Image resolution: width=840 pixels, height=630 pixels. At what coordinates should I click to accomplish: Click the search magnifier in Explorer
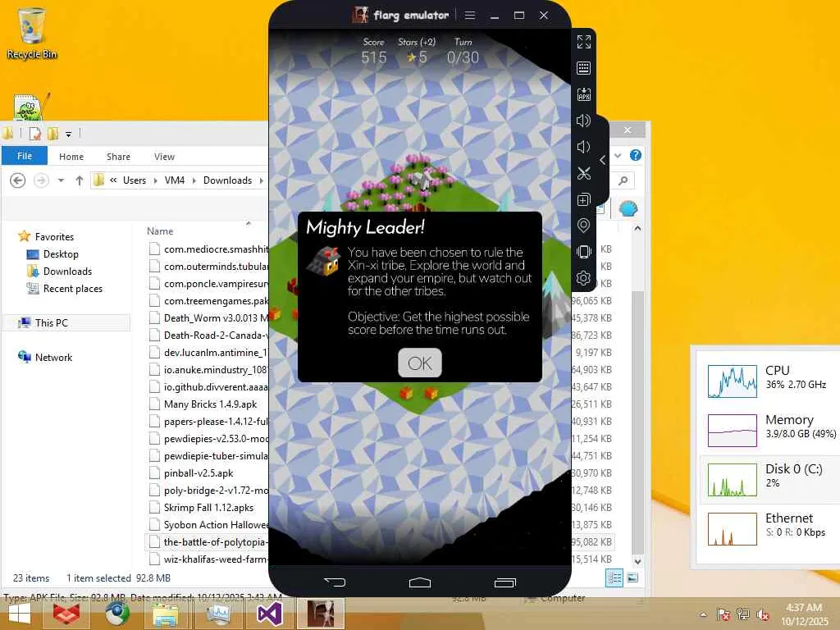tap(623, 180)
